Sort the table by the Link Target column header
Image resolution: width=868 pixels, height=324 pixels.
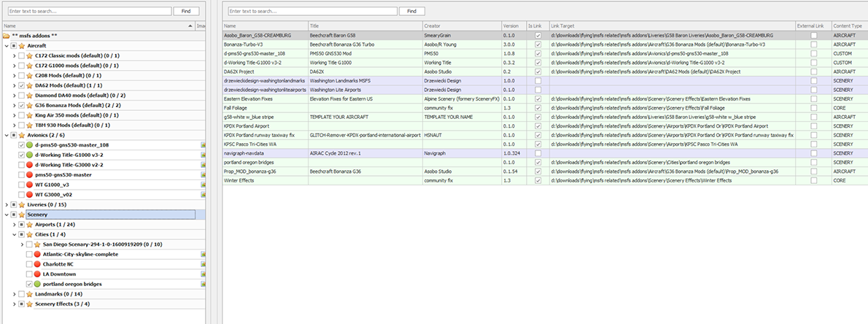(672, 26)
